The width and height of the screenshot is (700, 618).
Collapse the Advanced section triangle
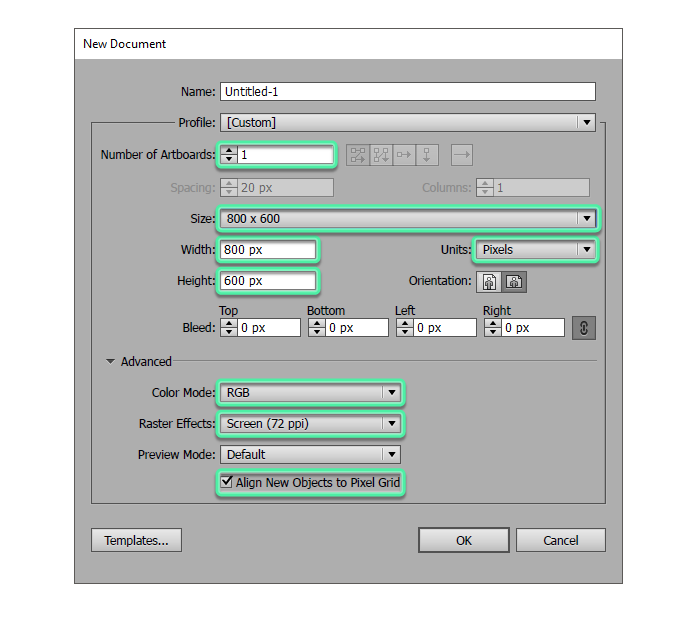coord(110,362)
